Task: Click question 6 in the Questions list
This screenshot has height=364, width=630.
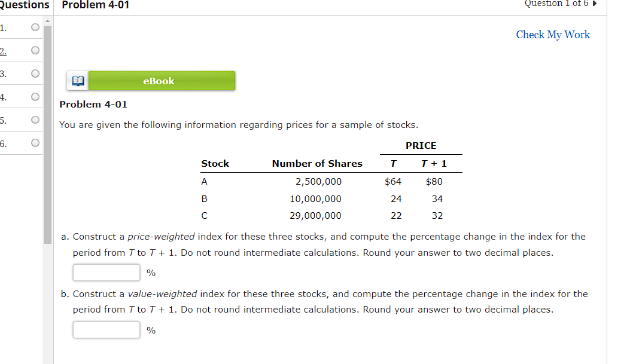Action: [3, 143]
